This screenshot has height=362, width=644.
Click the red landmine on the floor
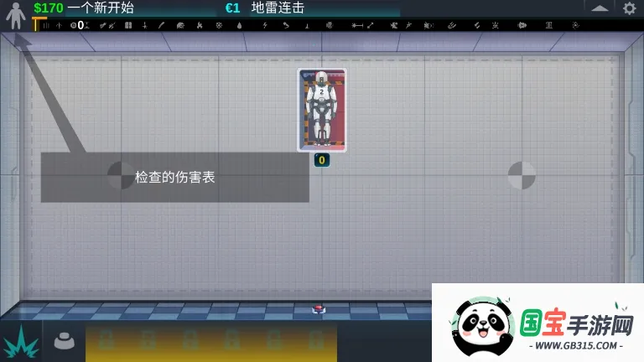click(x=319, y=308)
